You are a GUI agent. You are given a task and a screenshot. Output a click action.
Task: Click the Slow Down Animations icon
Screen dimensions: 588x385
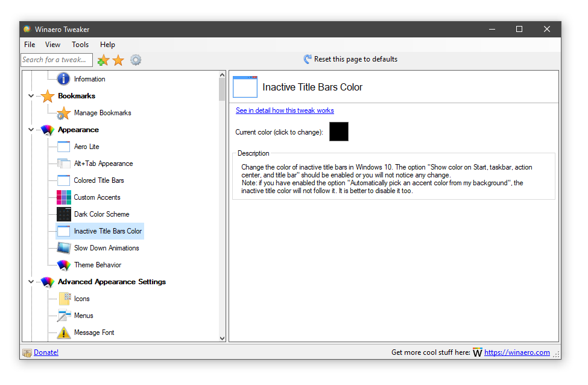63,248
